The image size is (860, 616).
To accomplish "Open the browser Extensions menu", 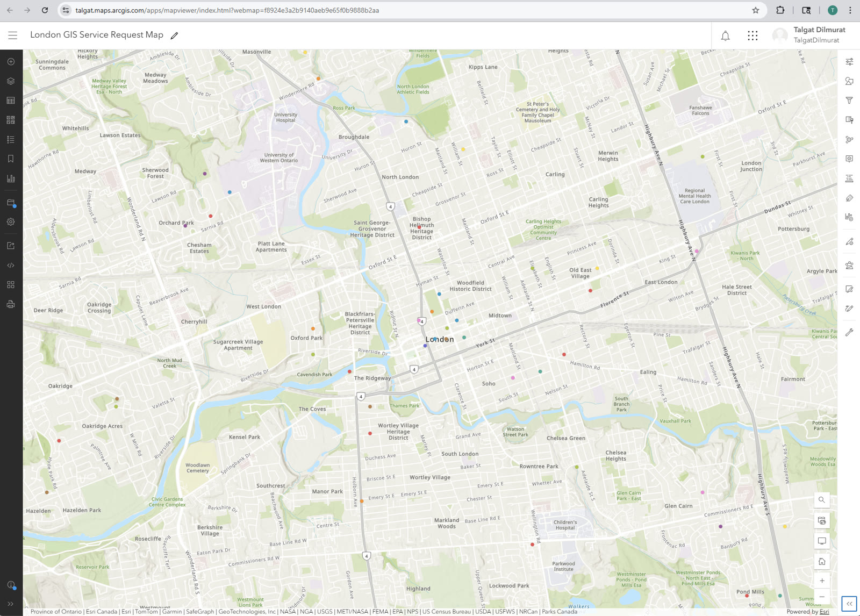I will click(x=780, y=10).
